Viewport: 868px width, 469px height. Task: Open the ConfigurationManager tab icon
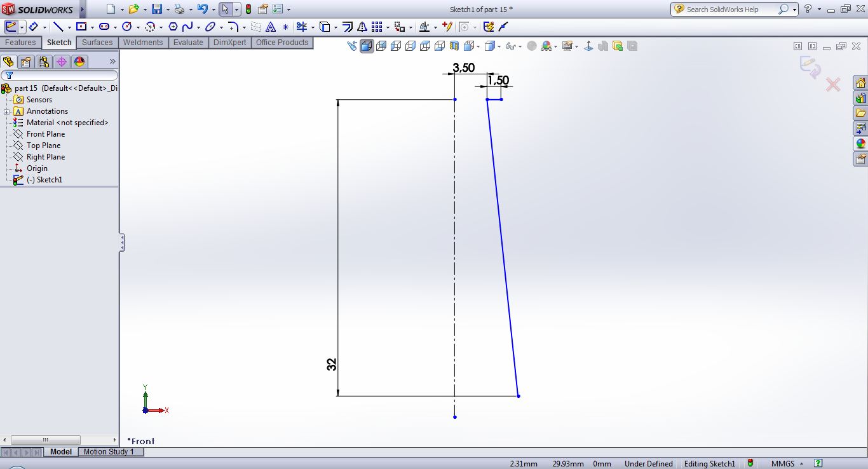[43, 62]
